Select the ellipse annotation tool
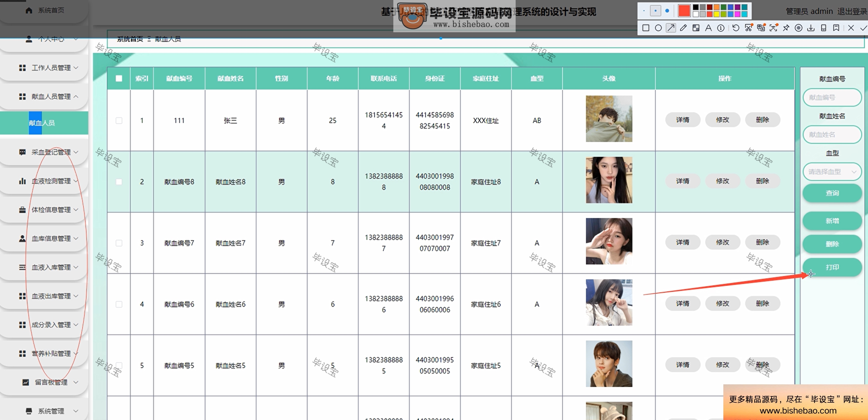 (x=658, y=28)
